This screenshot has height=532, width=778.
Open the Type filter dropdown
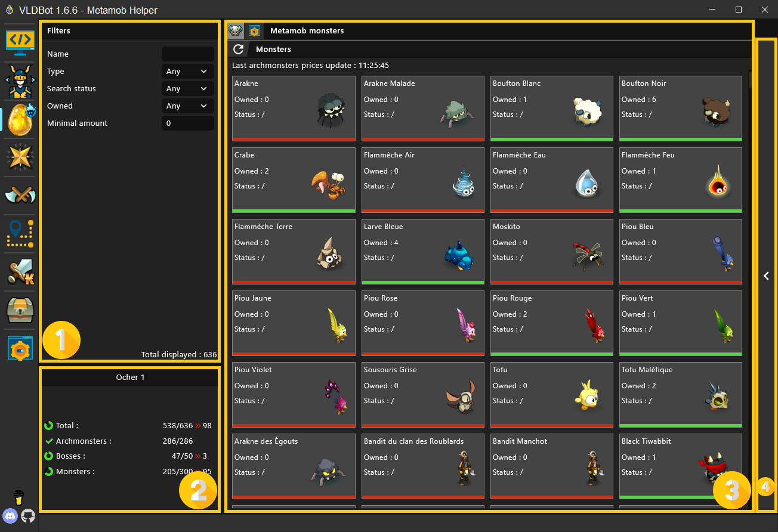click(x=188, y=72)
